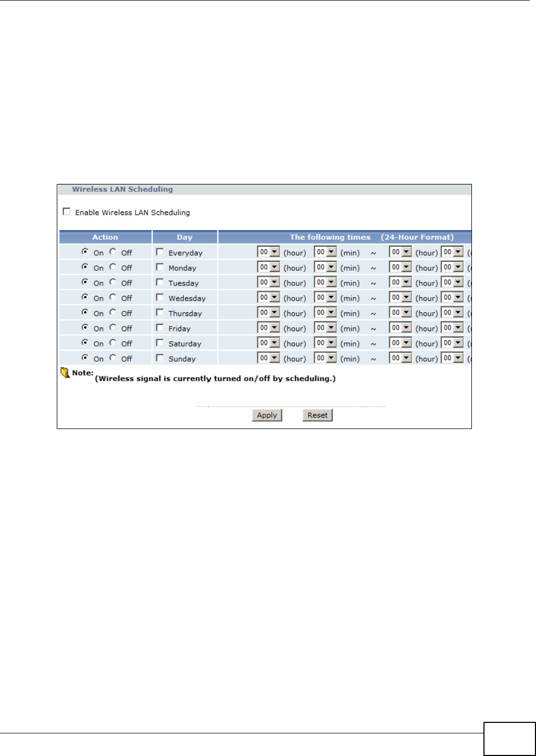Tick the Everyday day checkbox

pyautogui.click(x=160, y=252)
